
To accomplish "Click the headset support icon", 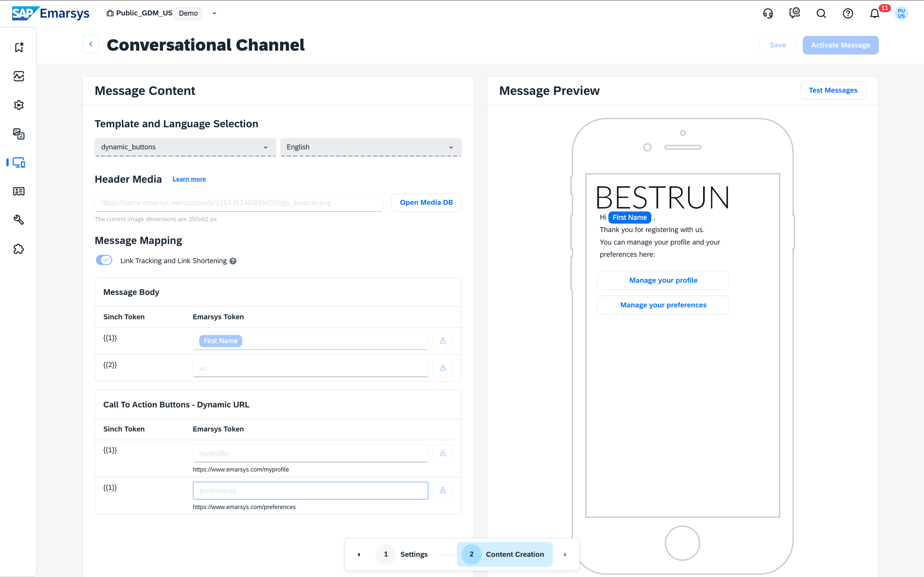I will (x=768, y=14).
